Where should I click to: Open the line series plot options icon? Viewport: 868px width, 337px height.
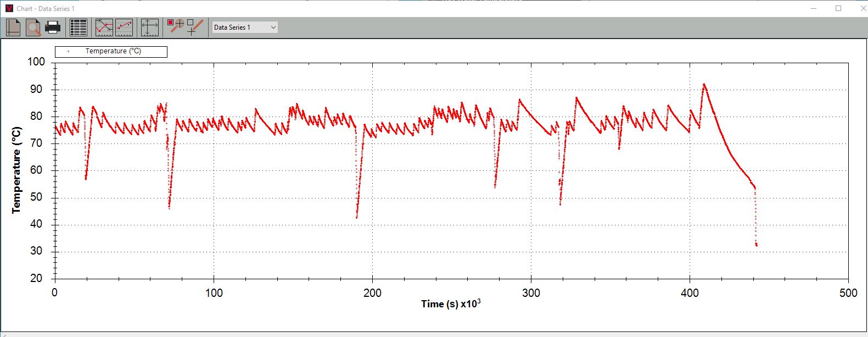104,27
